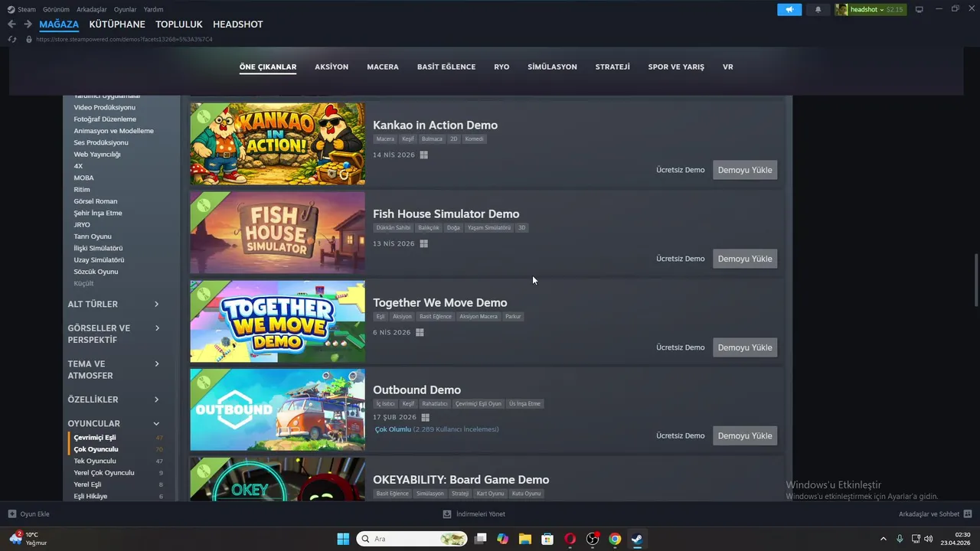
Task: Click the İndirmeleri Yönet download icon
Action: [447, 514]
